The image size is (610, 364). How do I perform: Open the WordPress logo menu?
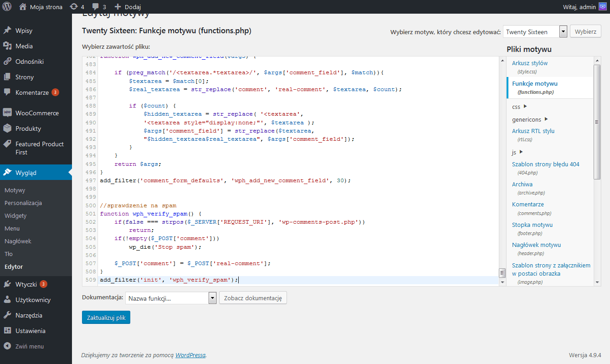[7, 7]
